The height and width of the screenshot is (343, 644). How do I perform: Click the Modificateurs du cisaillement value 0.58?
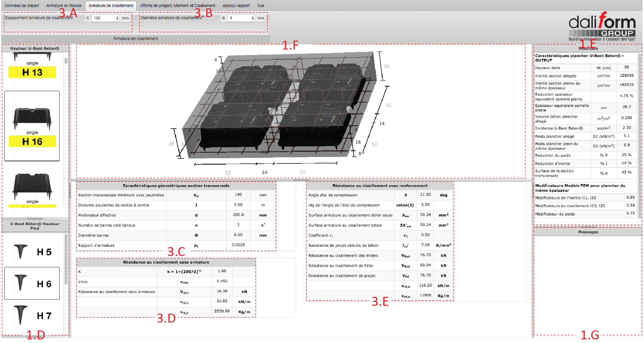(x=631, y=205)
